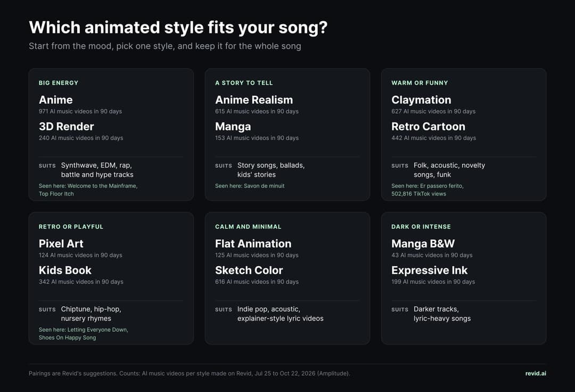The image size is (575, 392).
Task: Select the 'Anime Realism' style title
Action: point(254,100)
